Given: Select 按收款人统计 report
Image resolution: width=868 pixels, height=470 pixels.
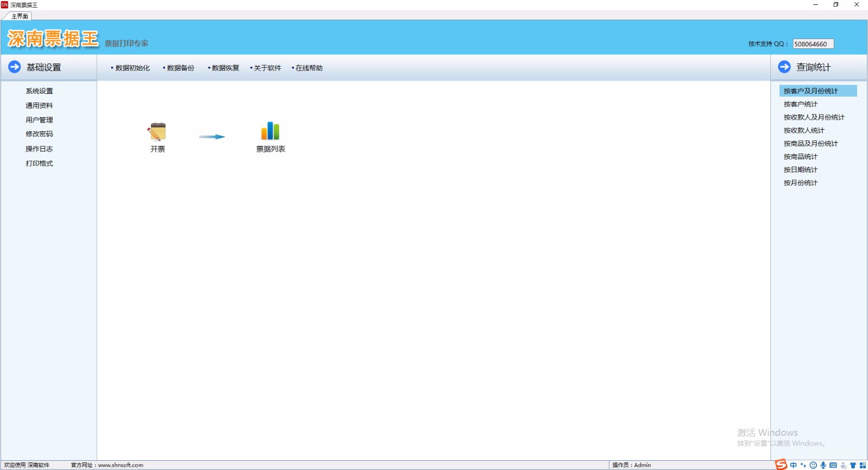Looking at the screenshot, I should click(x=803, y=130).
